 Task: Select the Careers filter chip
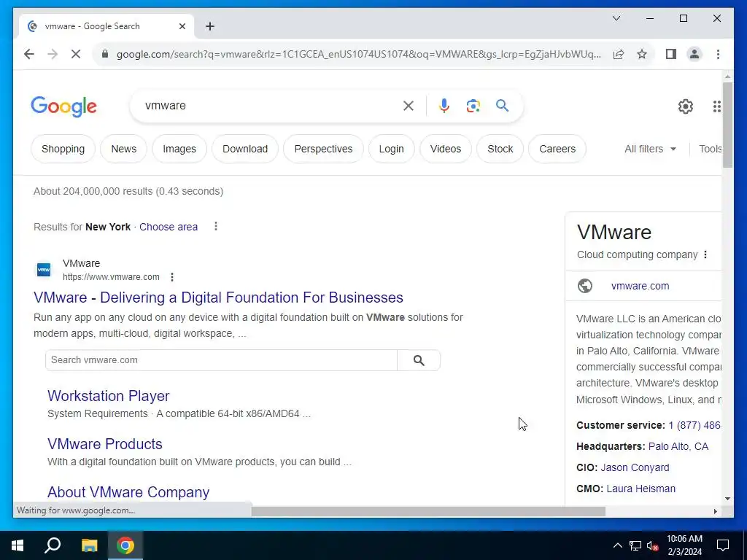(x=557, y=149)
